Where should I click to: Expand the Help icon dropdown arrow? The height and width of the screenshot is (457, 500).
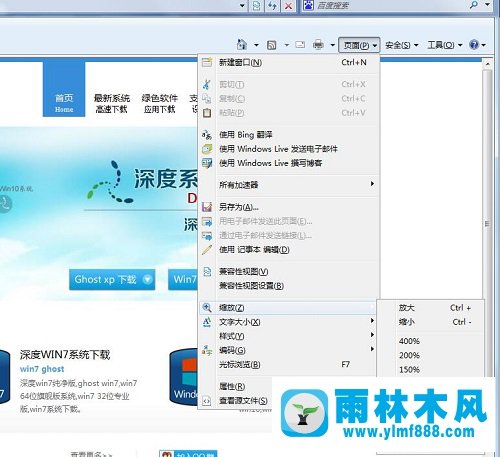[x=483, y=45]
